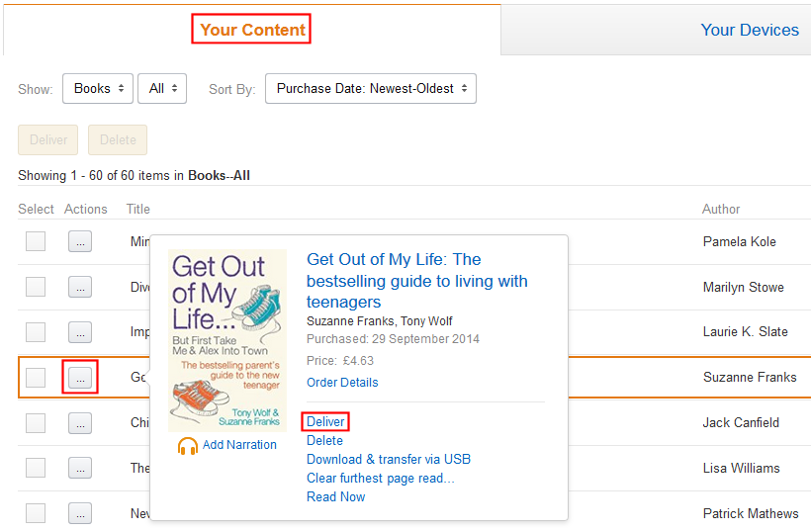Click Deliver link in the book popup

[x=325, y=422]
